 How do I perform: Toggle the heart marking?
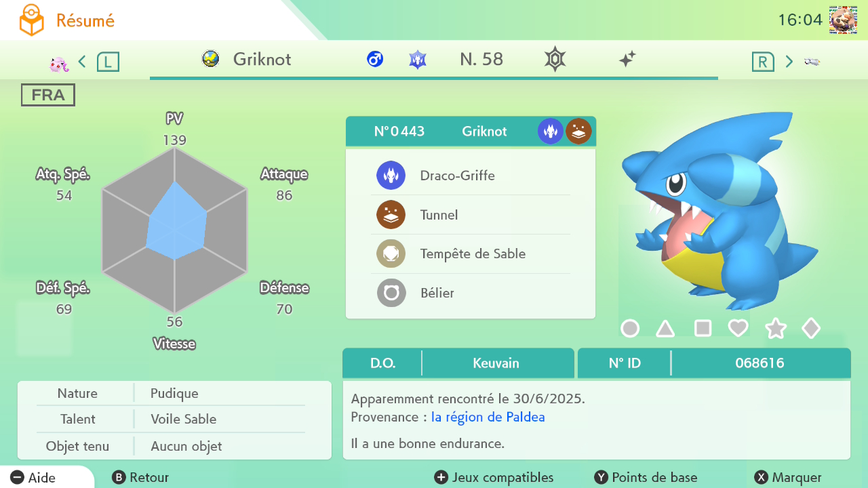tap(738, 329)
